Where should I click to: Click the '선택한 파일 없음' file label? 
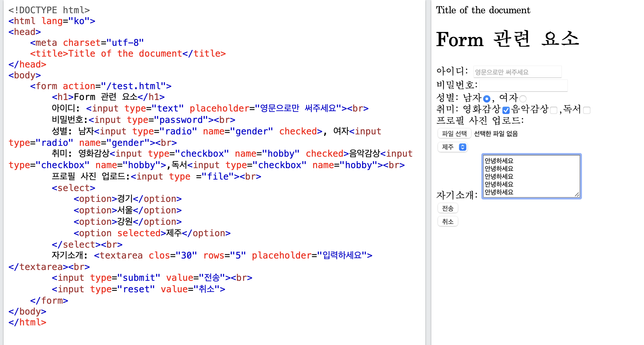click(496, 133)
